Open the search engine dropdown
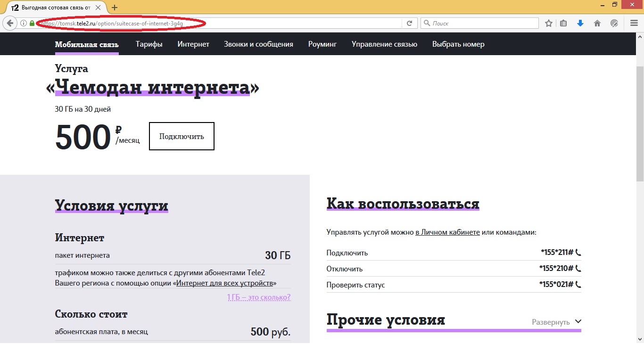The width and height of the screenshot is (644, 344). [x=426, y=22]
